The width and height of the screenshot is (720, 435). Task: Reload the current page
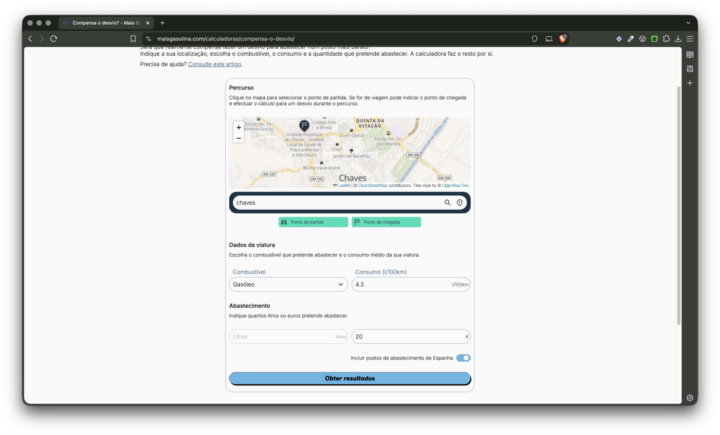pyautogui.click(x=54, y=39)
